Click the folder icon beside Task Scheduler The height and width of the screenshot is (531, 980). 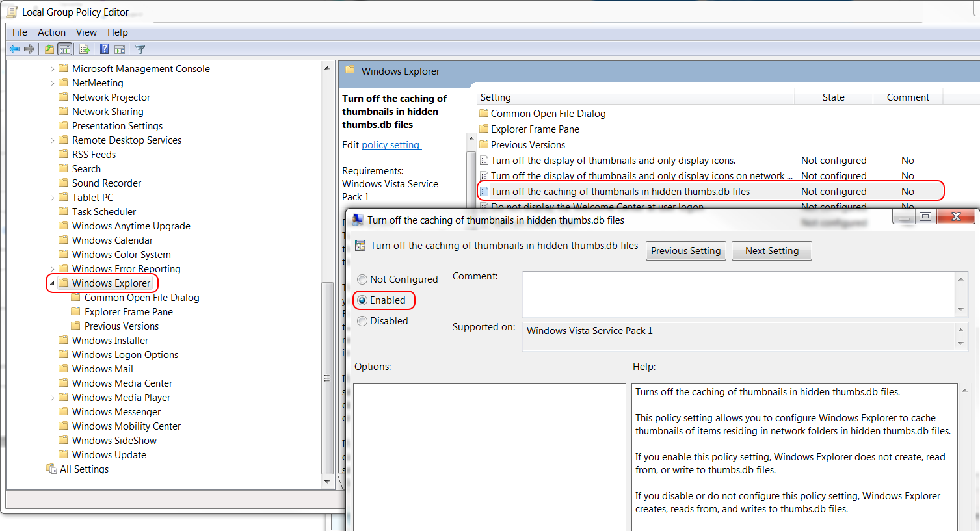63,211
